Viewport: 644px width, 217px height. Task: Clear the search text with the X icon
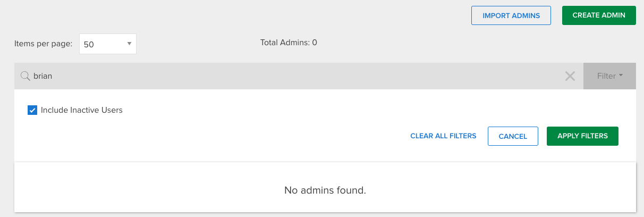coord(570,76)
